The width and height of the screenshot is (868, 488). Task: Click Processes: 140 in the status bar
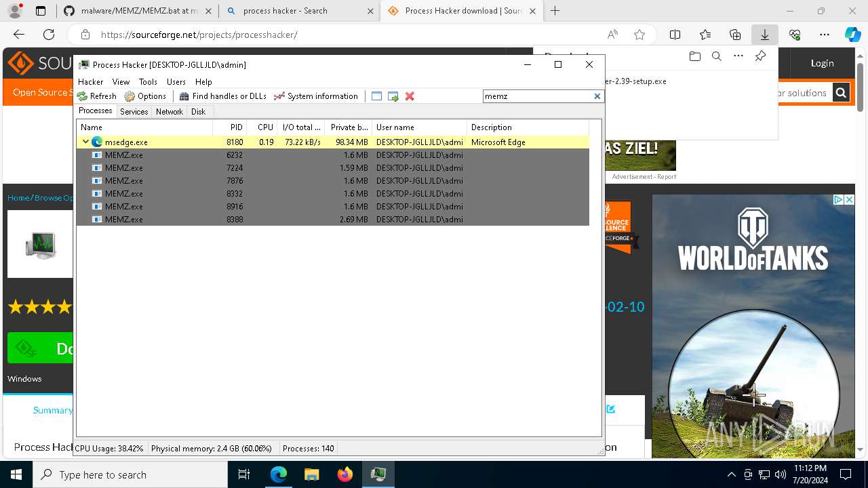click(309, 449)
